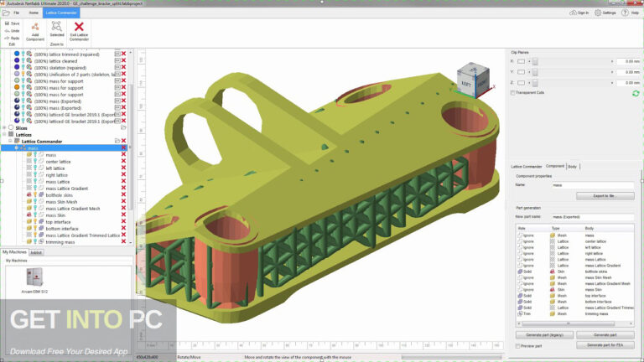Open the X clip plane dropdown arrow
The width and height of the screenshot is (644, 362).
click(x=529, y=61)
